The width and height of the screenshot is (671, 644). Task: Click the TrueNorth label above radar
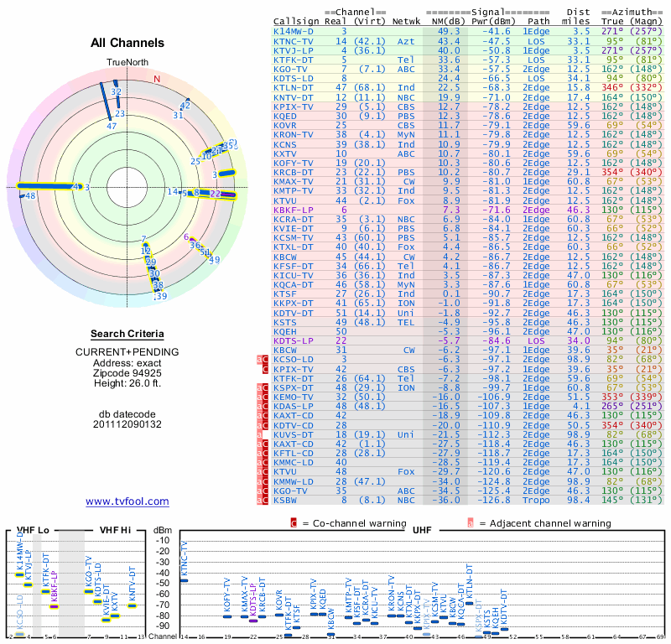click(127, 63)
